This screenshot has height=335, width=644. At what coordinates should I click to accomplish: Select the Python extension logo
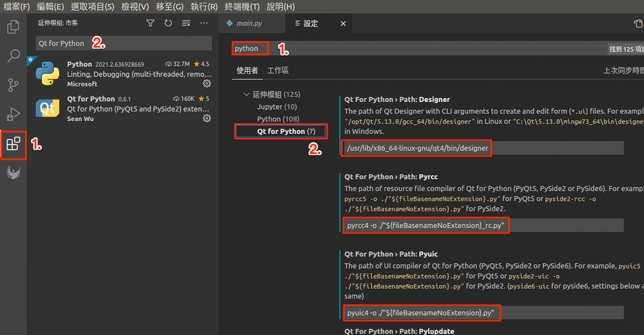(x=47, y=74)
